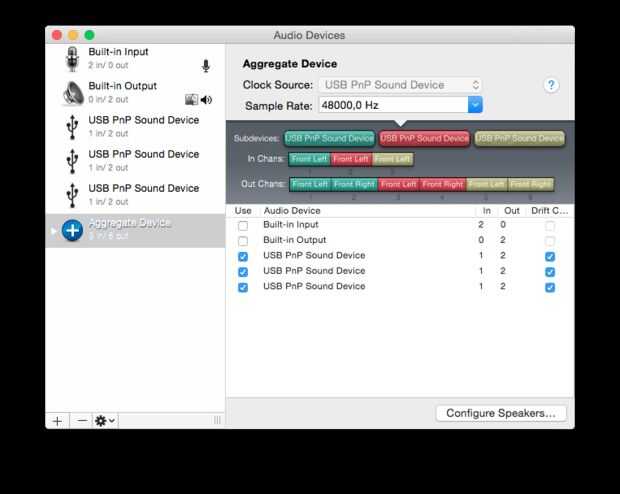
Task: Select Built-in Output text in sidebar
Action: (x=123, y=86)
